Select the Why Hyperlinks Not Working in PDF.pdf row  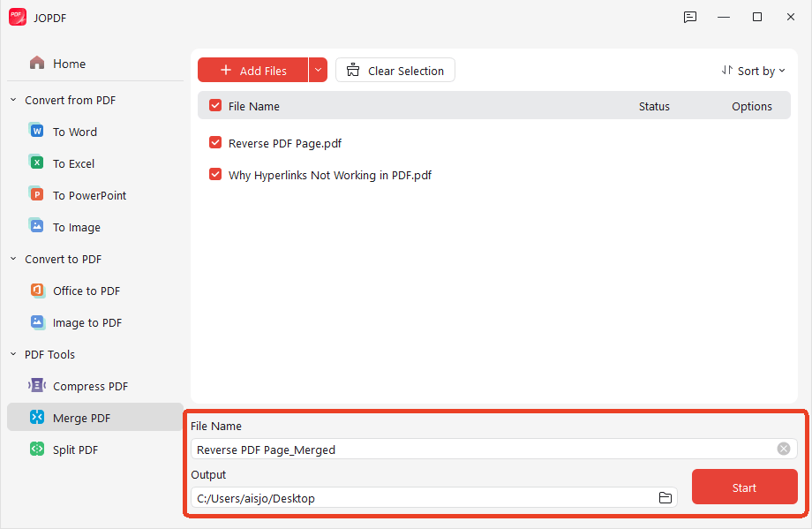(494, 175)
